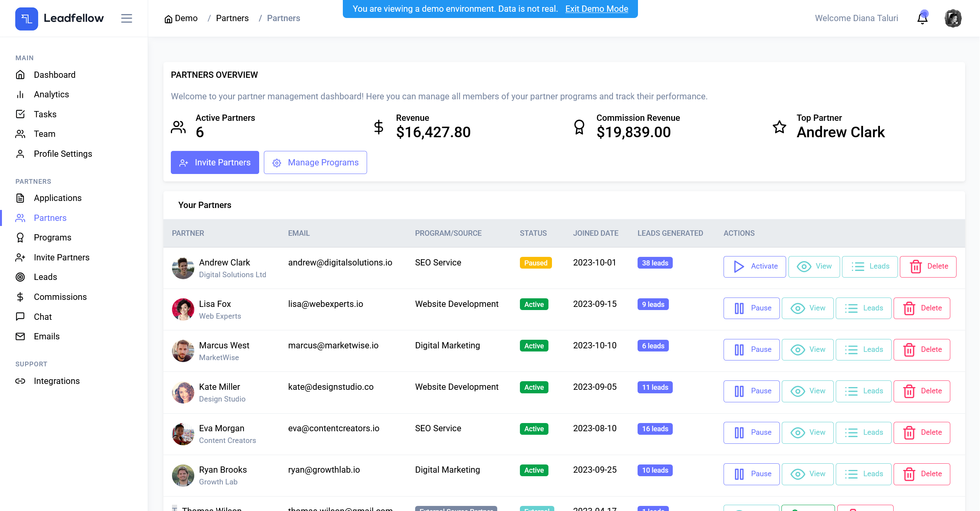Open the Chat section
Viewport: 980px width, 511px height.
pos(43,317)
